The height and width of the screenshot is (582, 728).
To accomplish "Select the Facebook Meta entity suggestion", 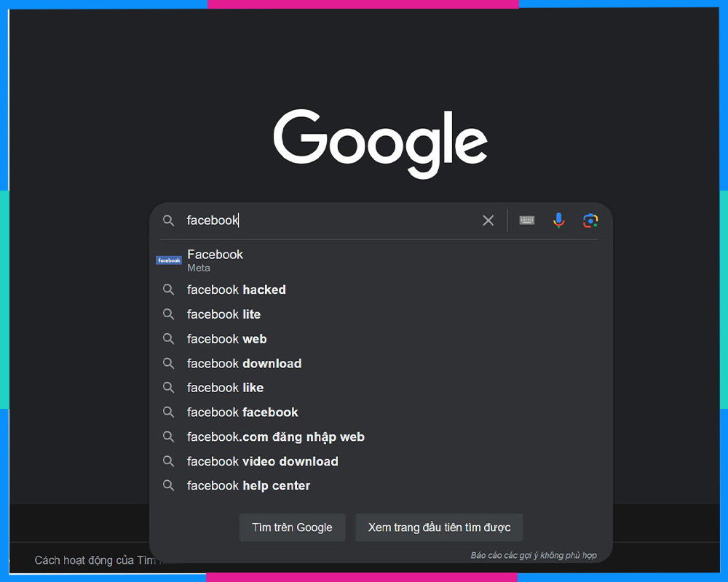I will coord(381,260).
